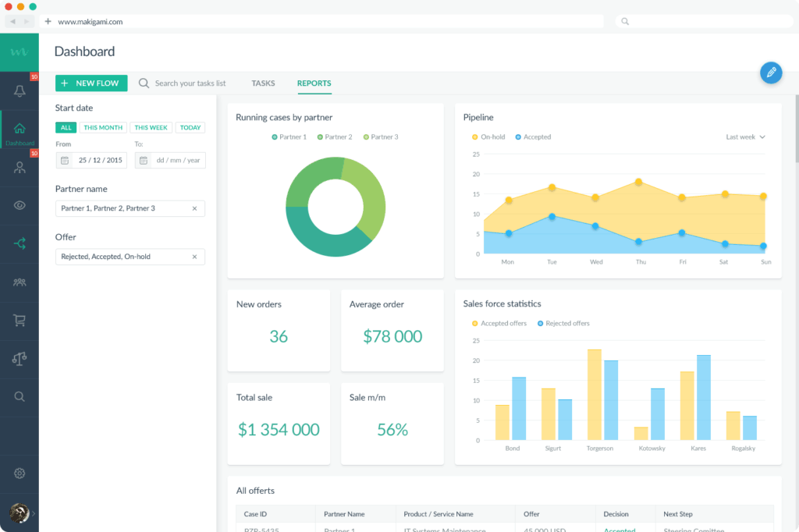Open the Partner name selection box
799x532 pixels.
tap(130, 208)
